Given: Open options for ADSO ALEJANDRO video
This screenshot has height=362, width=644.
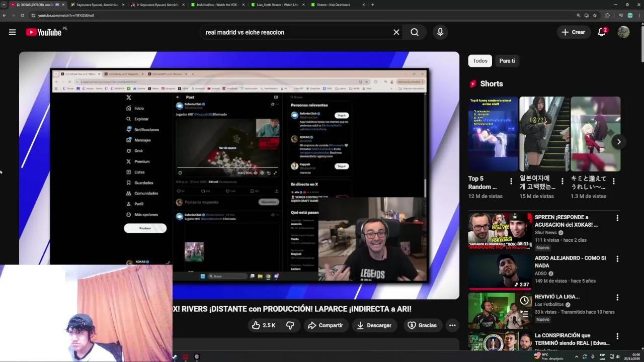Looking at the screenshot, I should (x=617, y=259).
